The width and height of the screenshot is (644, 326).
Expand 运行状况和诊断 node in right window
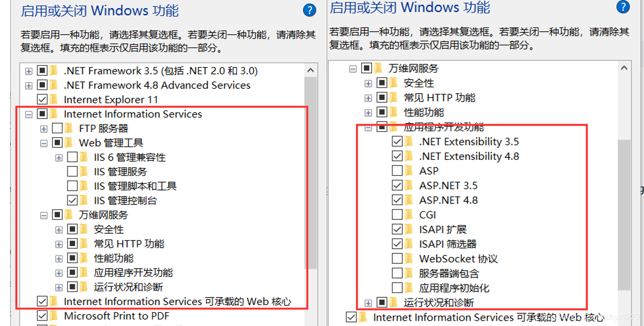[x=368, y=303]
